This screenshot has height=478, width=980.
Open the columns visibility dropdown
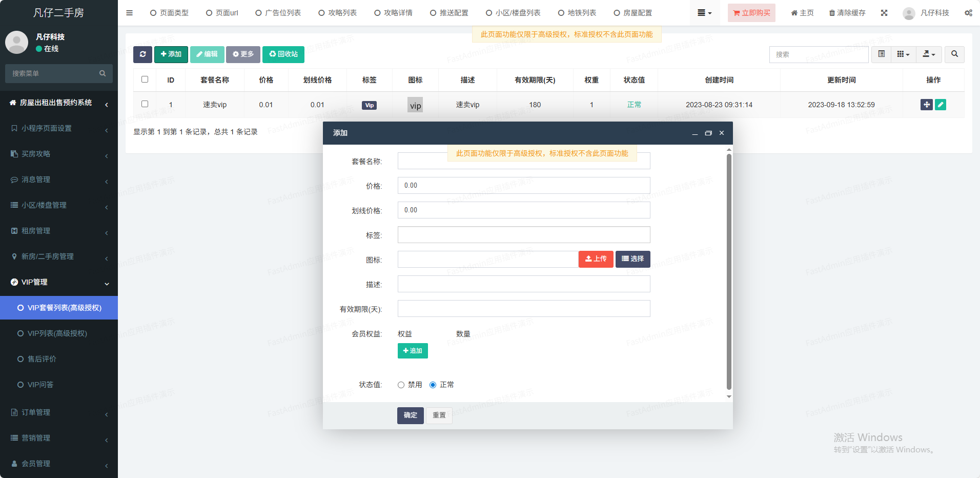903,54
